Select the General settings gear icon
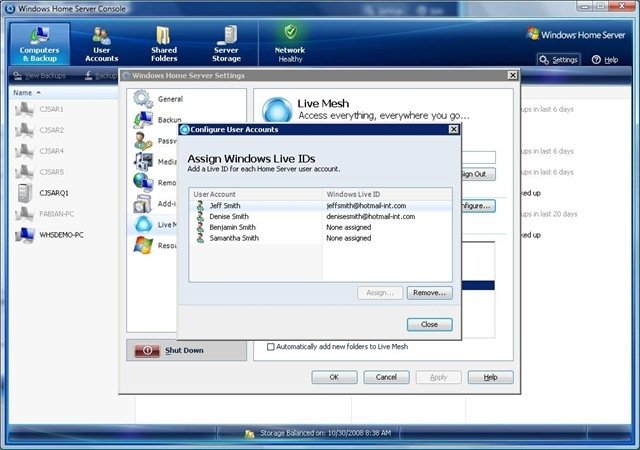Viewport: 640px width, 450px height. click(x=143, y=99)
